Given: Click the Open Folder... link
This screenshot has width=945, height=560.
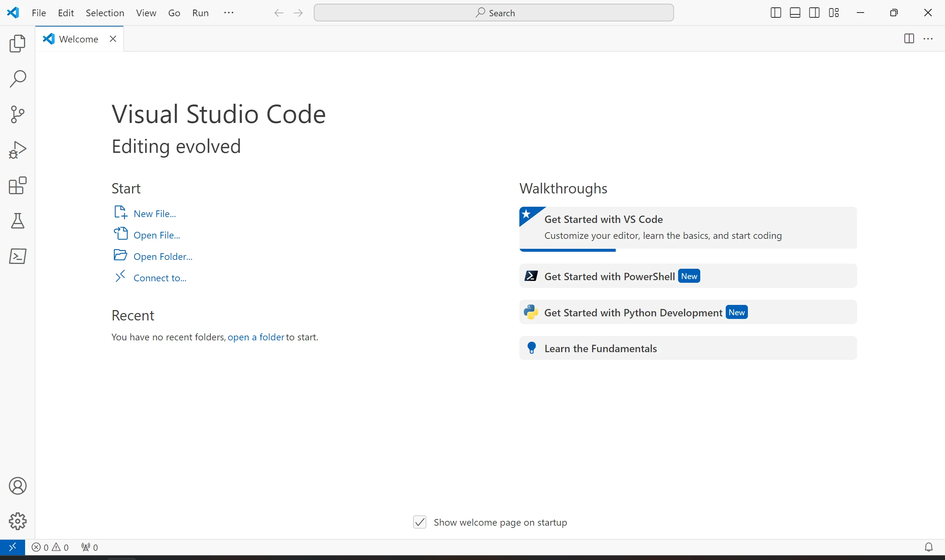Looking at the screenshot, I should pyautogui.click(x=163, y=257).
